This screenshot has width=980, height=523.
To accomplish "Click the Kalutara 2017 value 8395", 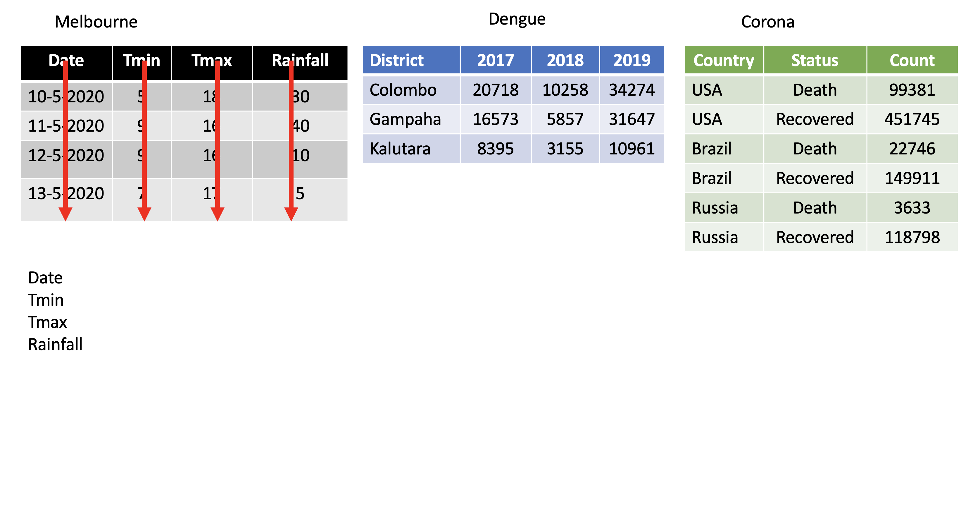I will [x=495, y=149].
